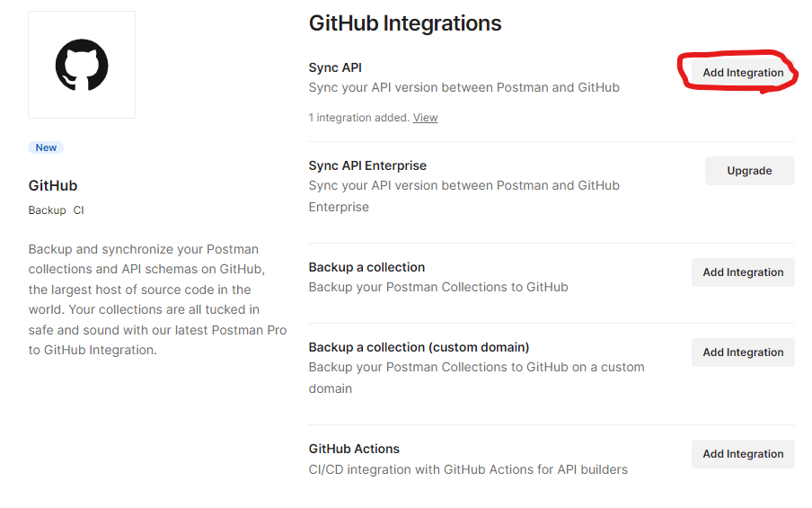Image resolution: width=812 pixels, height=508 pixels.
Task: Select the GitHub Actions integration title
Action: point(354,449)
